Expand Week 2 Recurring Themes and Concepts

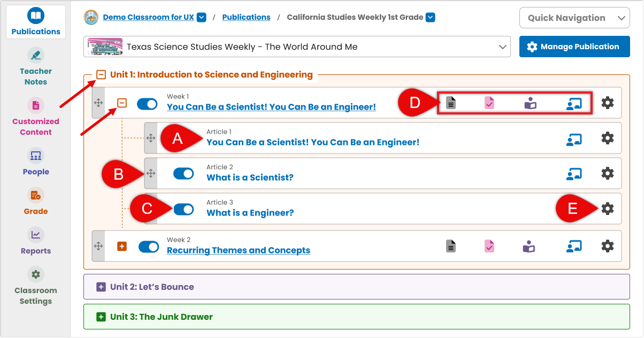pyautogui.click(x=122, y=247)
